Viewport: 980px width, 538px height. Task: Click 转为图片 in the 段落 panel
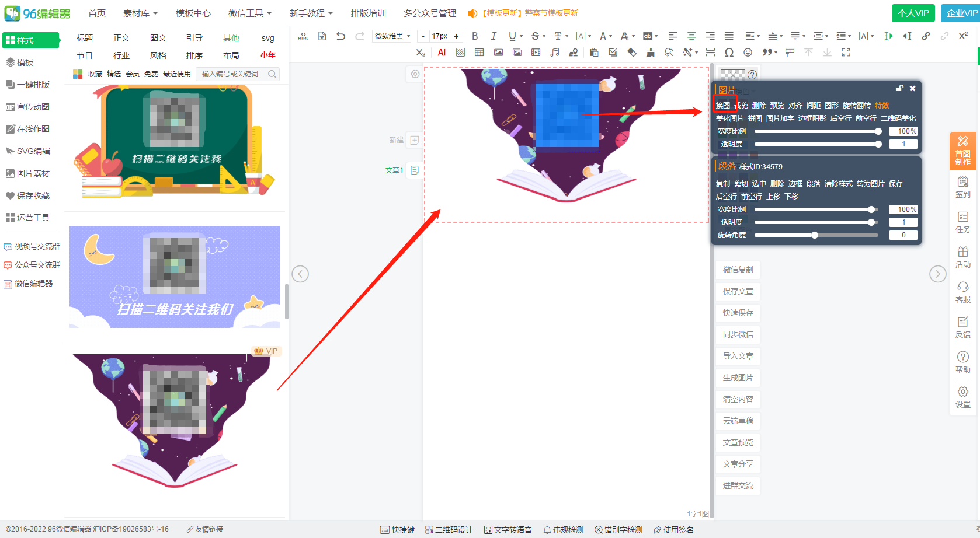click(x=871, y=184)
